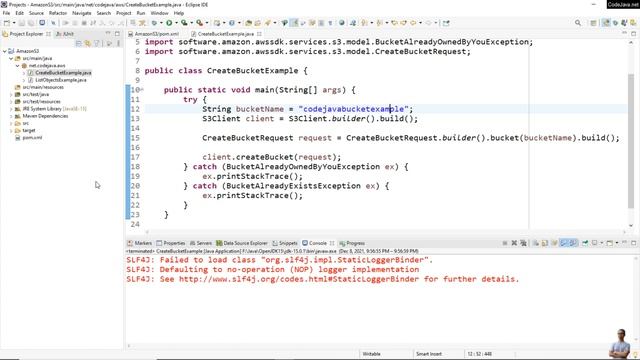This screenshot has height=360, width=640.
Task: Open the Servers tab
Action: coord(201,243)
